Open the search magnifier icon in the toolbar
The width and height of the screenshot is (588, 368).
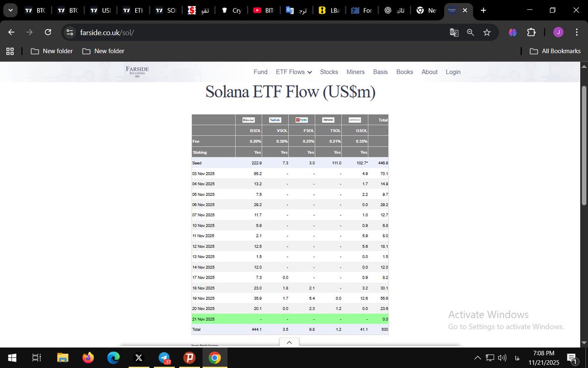click(x=470, y=32)
